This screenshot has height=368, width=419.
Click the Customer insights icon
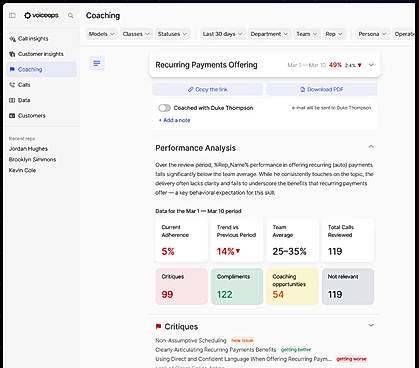[12, 54]
